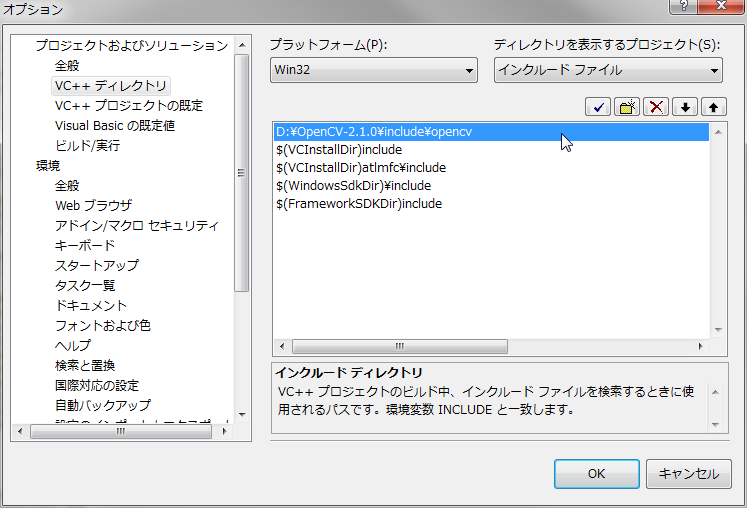Image resolution: width=747 pixels, height=508 pixels.
Task: Select スタートアップ tree item
Action: point(97,265)
